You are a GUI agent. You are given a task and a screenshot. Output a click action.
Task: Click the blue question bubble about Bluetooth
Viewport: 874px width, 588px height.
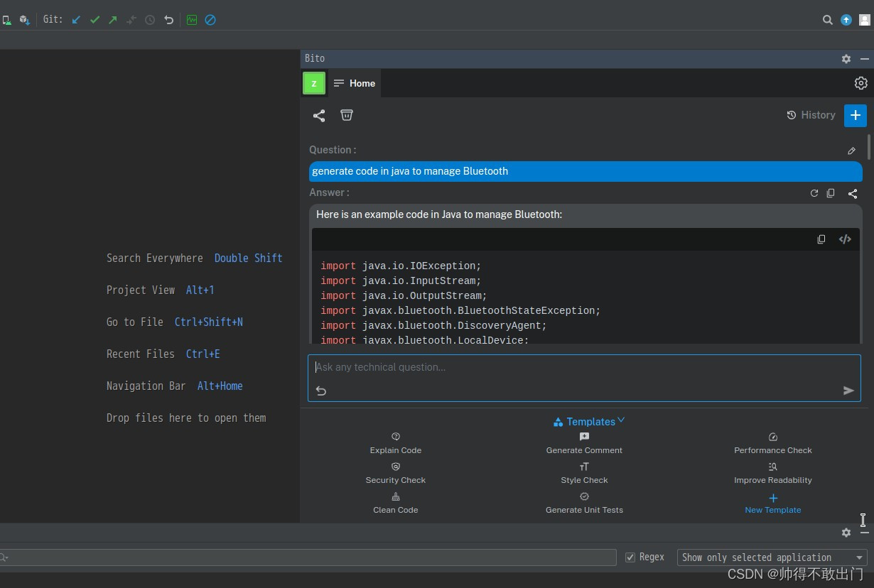pyautogui.click(x=586, y=171)
